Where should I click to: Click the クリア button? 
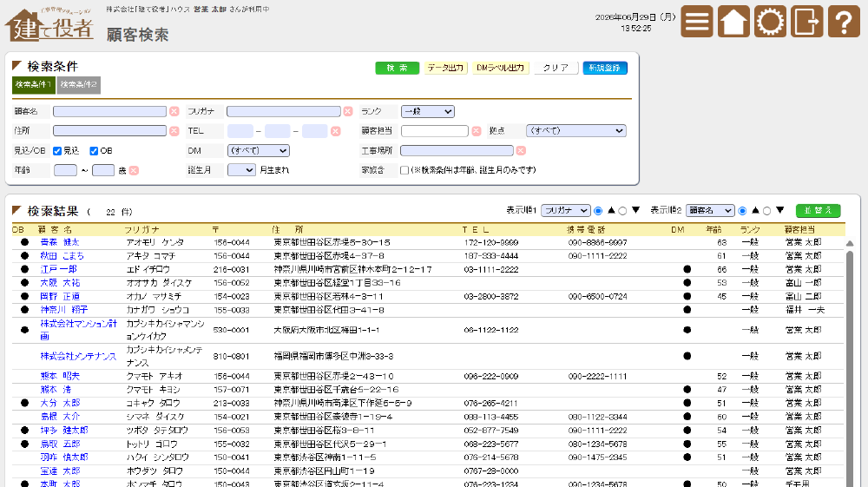pyautogui.click(x=556, y=68)
